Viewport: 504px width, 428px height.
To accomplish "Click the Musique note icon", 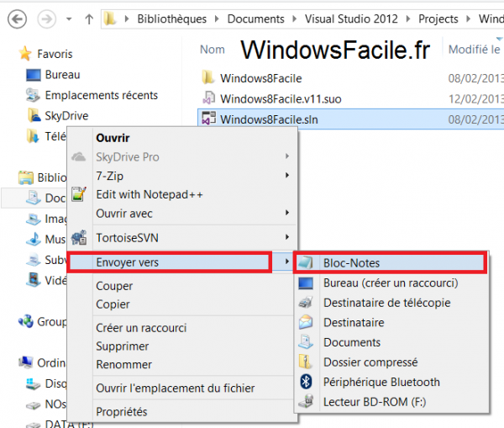I will 33,239.
